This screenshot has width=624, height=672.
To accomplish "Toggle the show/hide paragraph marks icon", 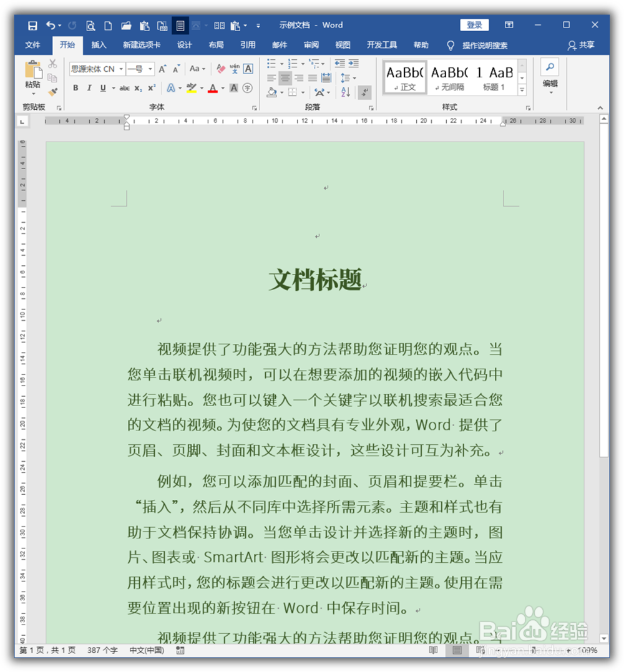I will [x=365, y=92].
